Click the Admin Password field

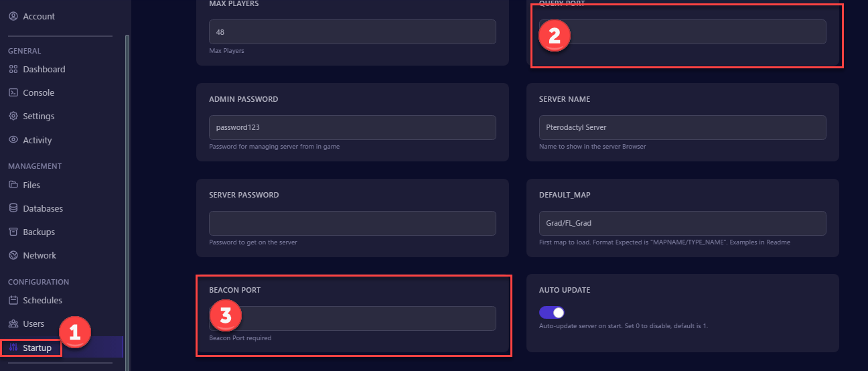click(x=352, y=127)
